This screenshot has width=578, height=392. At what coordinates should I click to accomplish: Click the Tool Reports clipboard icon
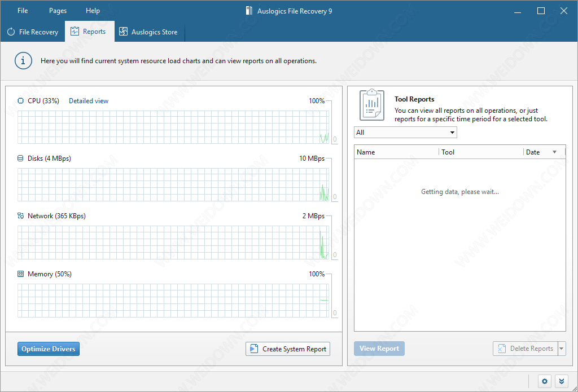coord(372,104)
